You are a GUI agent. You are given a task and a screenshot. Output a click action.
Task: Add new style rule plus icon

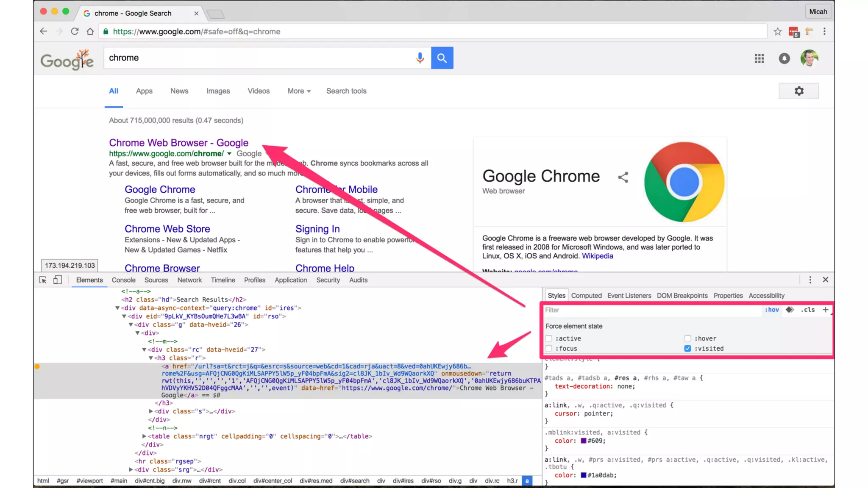[825, 310]
